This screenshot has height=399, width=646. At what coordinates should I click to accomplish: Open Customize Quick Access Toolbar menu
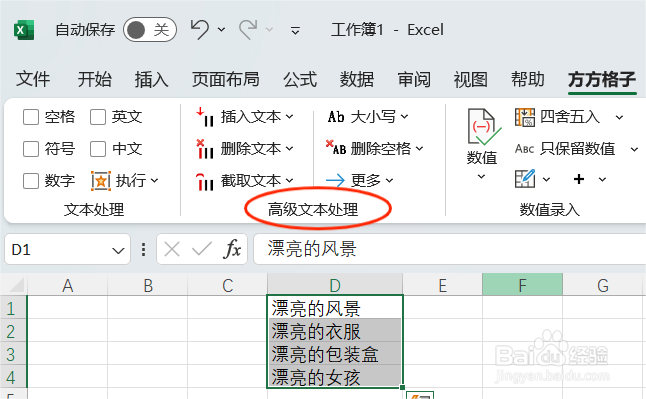pyautogui.click(x=295, y=30)
